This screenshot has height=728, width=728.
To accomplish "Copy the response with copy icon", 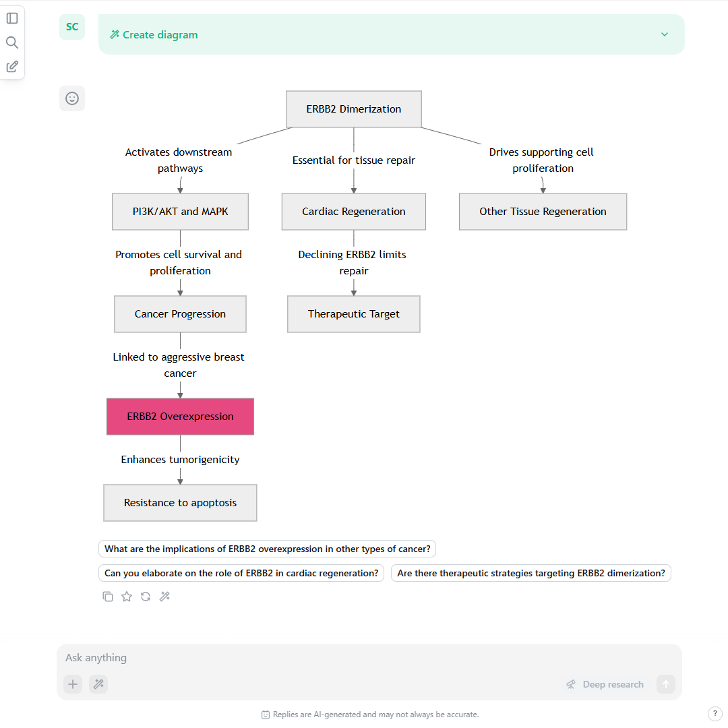I will tap(108, 597).
